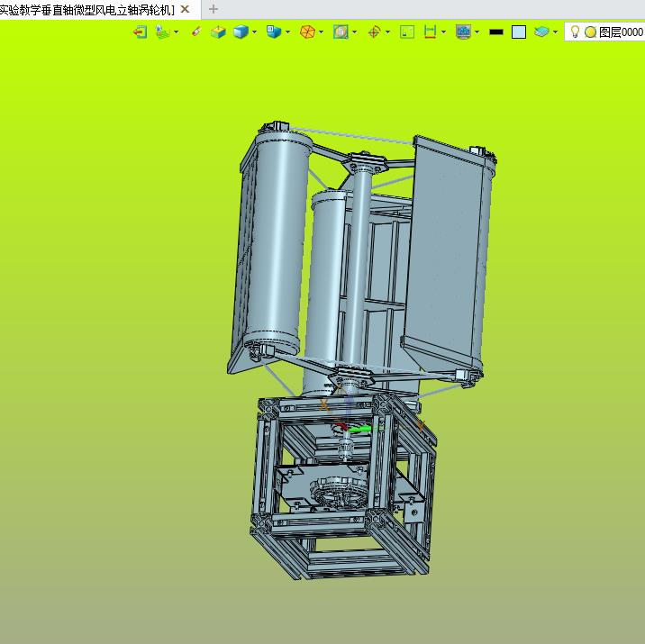645x644 pixels.
Task: Select the coordinate plane display icon
Action: click(162, 32)
